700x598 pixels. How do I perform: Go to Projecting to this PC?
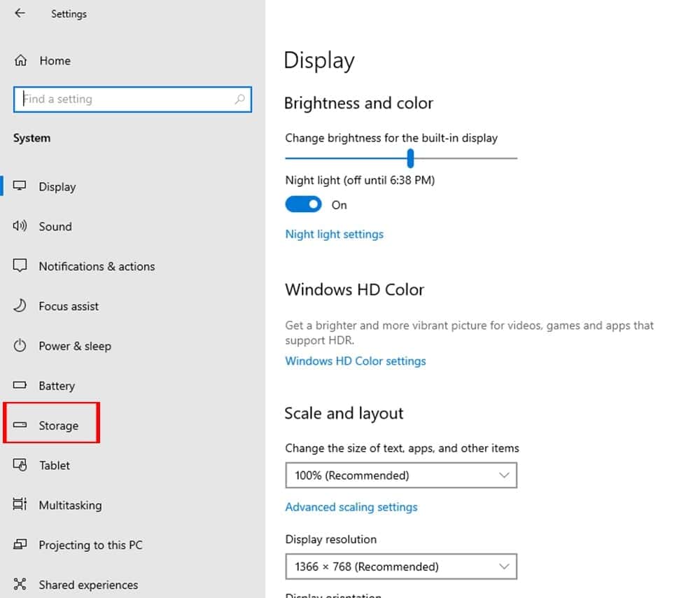pos(90,545)
